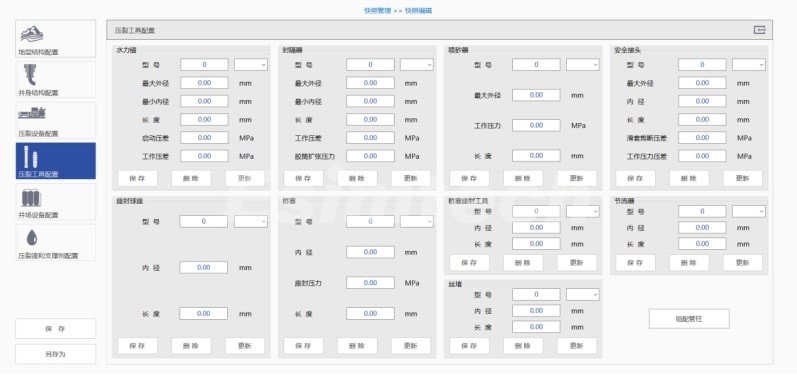The image size is (797, 375).
Task: Delete the 喷砂器 entry
Action: point(523,178)
